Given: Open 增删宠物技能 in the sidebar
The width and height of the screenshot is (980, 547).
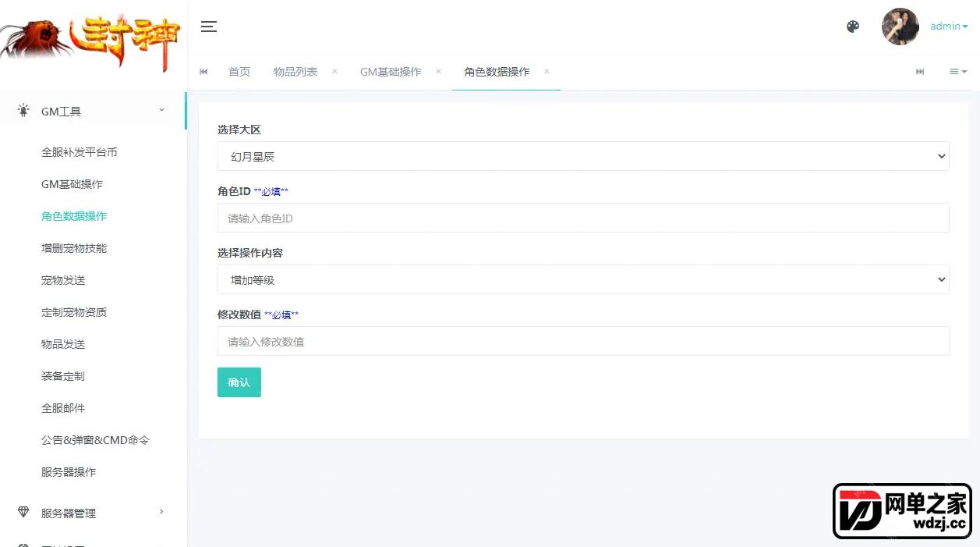Looking at the screenshot, I should coord(74,248).
